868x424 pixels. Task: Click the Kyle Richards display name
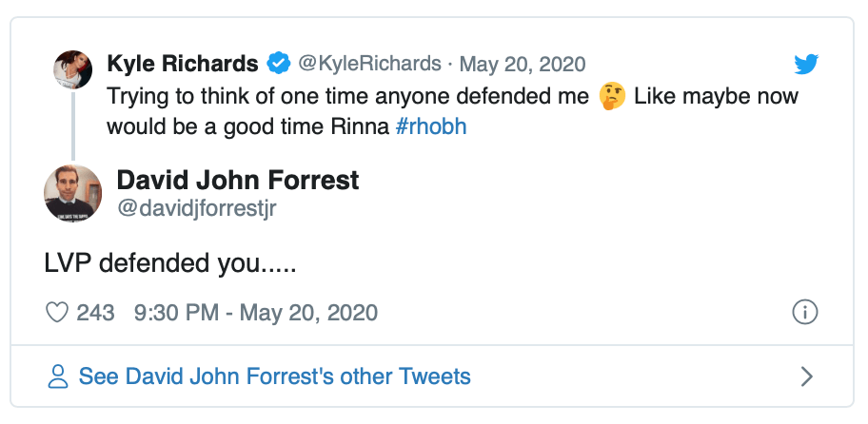(x=182, y=64)
